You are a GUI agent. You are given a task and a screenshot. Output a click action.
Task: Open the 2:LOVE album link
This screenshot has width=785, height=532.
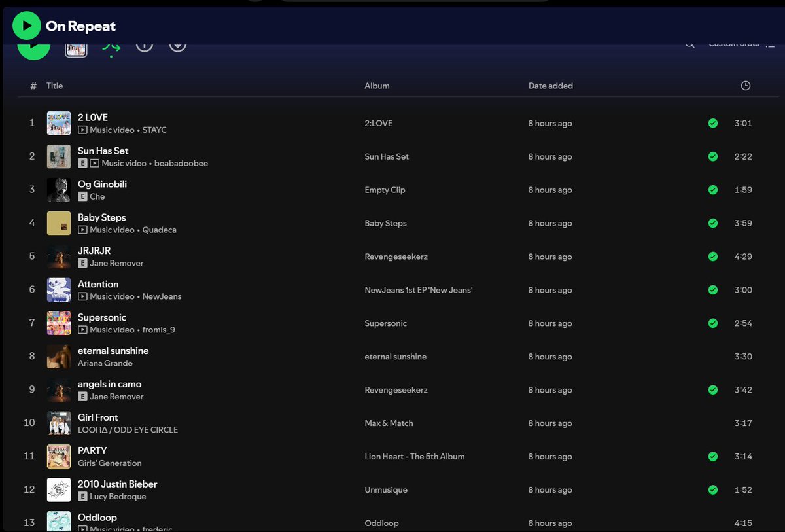379,124
